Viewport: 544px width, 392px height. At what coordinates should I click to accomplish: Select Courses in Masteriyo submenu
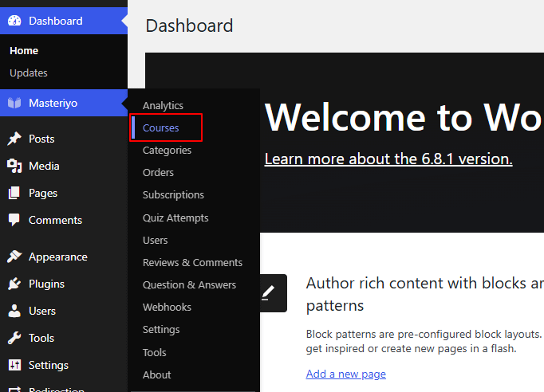click(161, 128)
